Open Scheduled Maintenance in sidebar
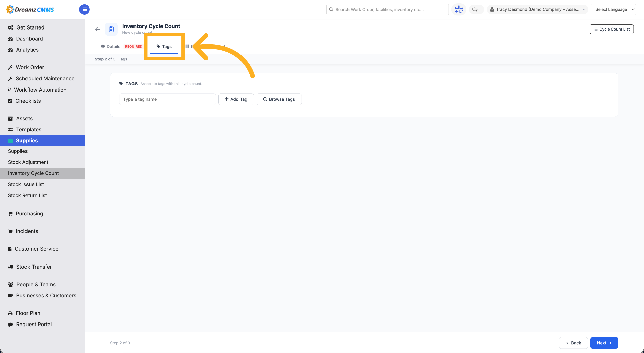 45,79
